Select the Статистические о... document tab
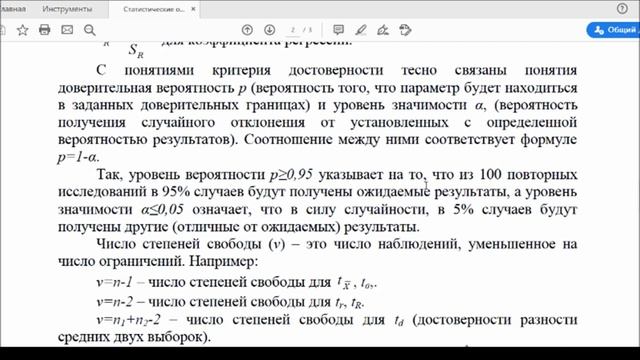 [x=154, y=9]
